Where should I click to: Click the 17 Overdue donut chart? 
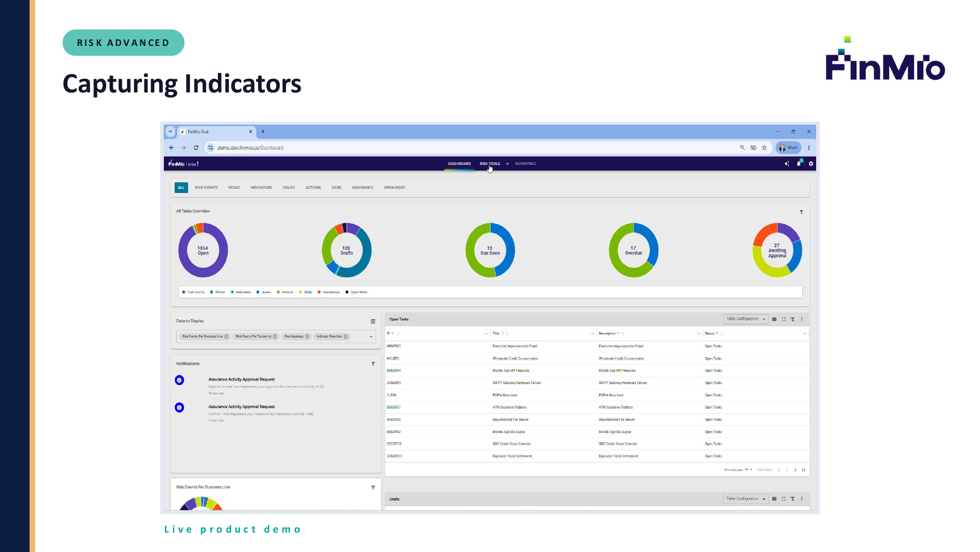point(633,250)
